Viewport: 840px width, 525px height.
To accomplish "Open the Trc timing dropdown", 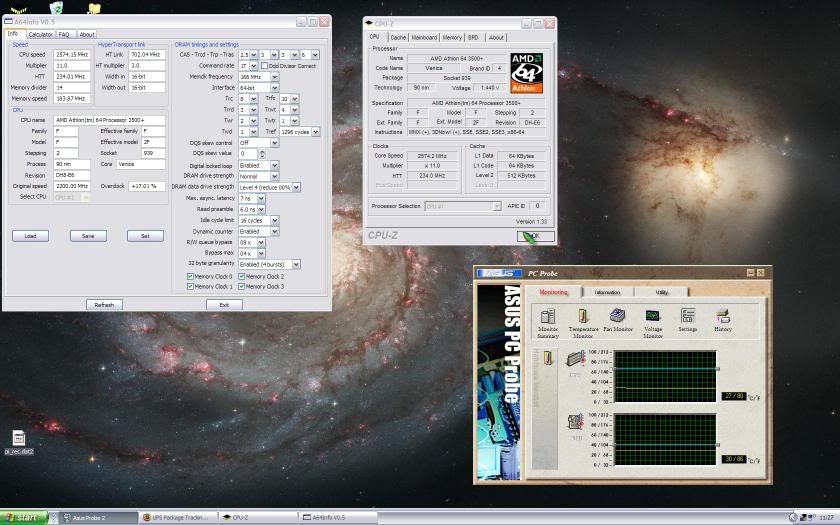I will pyautogui.click(x=253, y=99).
